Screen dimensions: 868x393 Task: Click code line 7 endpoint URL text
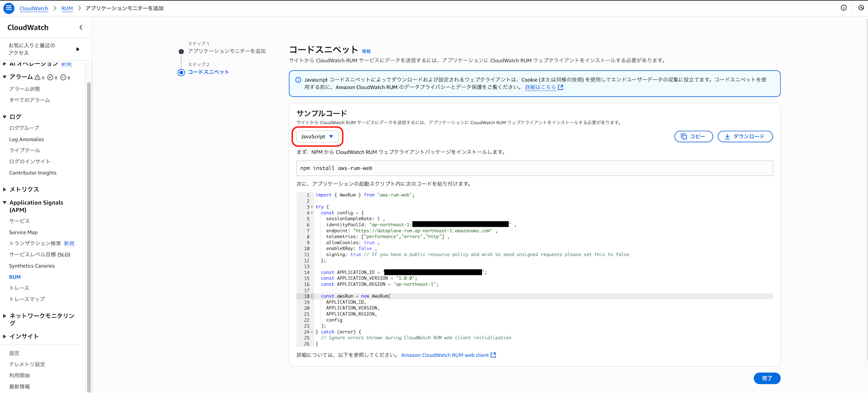pos(424,231)
